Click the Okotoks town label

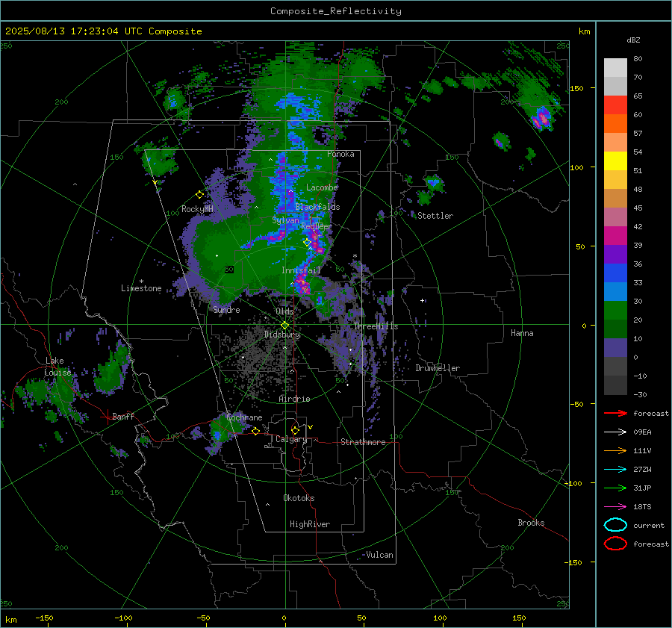[299, 498]
